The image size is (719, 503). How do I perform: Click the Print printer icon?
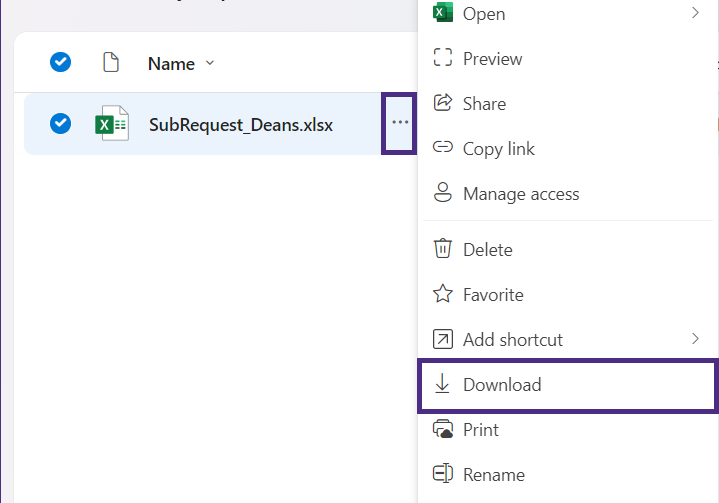pyautogui.click(x=442, y=429)
